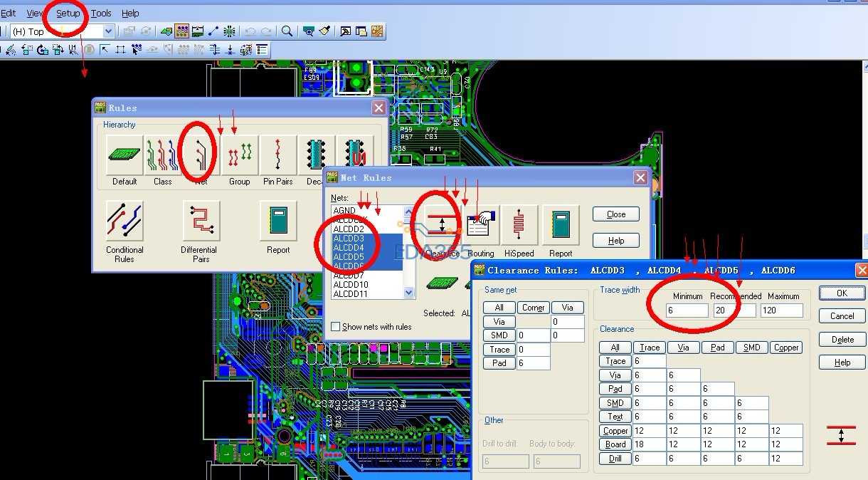Close the Rules dialog
868x480 pixels.
pos(379,108)
